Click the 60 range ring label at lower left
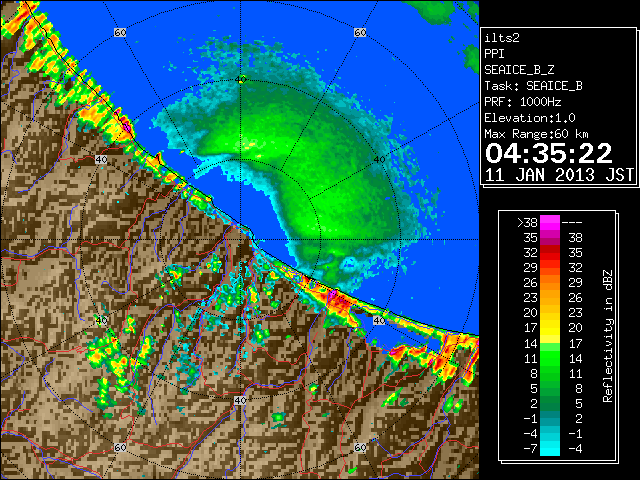 (x=120, y=447)
